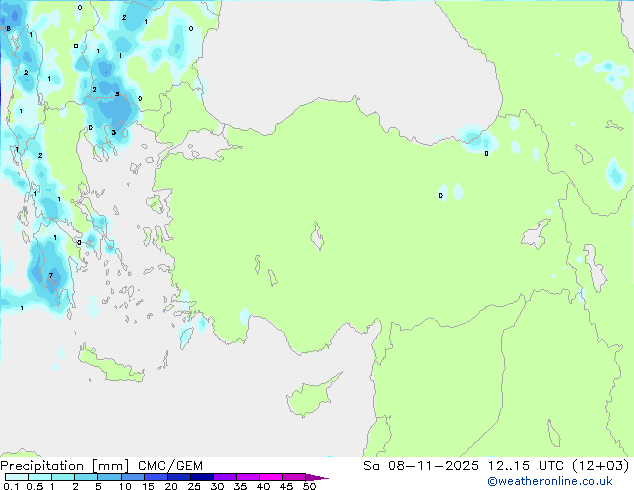Pick the purple swatch between 35 and 40
634x490 pixels.
click(248, 477)
